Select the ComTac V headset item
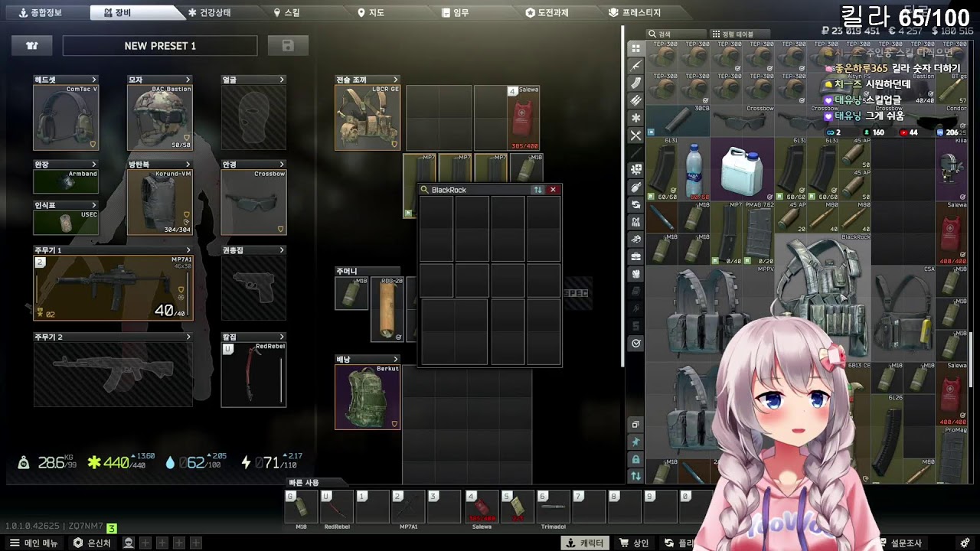This screenshot has height=551, width=980. pos(66,118)
